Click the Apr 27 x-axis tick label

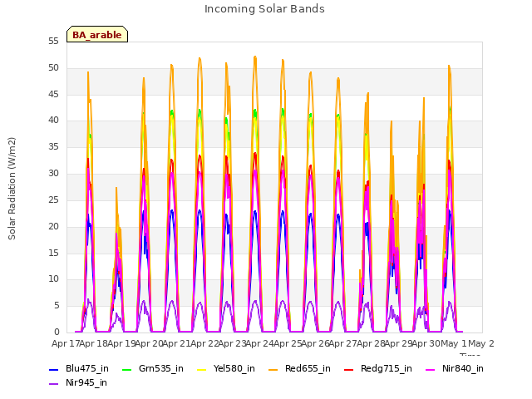click(342, 343)
